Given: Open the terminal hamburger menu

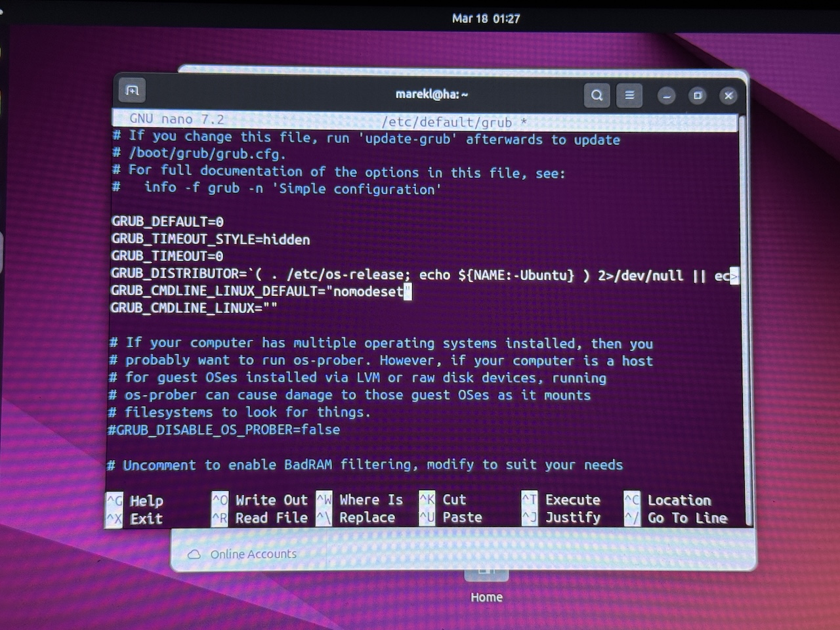Looking at the screenshot, I should [629, 95].
